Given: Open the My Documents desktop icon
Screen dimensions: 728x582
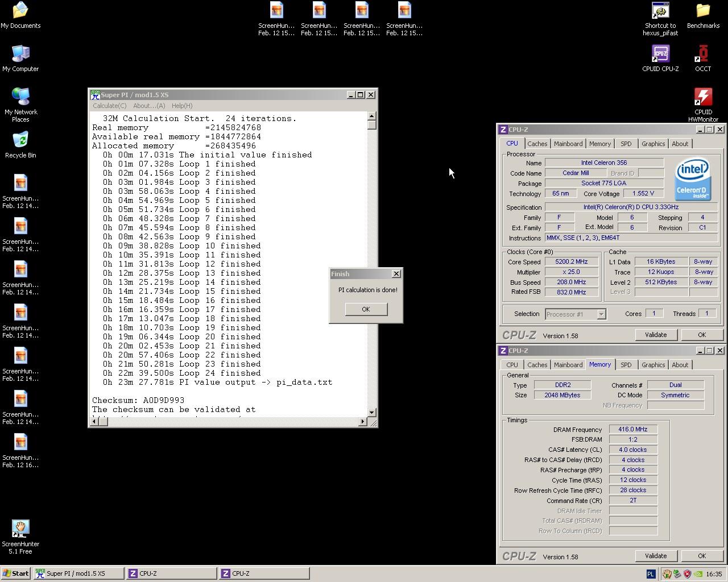Looking at the screenshot, I should coord(20,15).
